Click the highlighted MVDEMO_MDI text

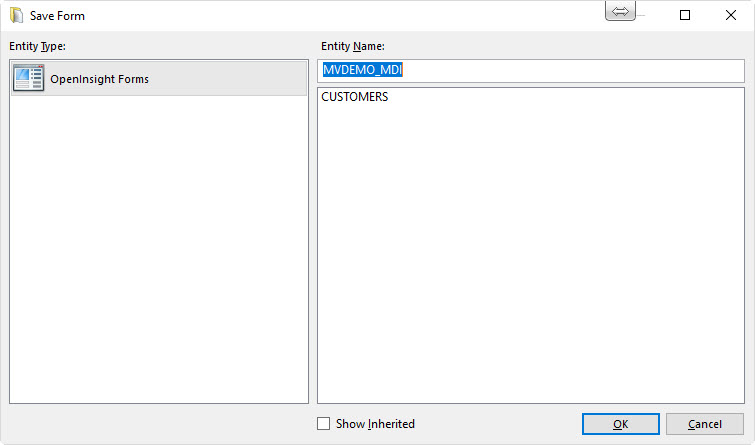pyautogui.click(x=362, y=70)
